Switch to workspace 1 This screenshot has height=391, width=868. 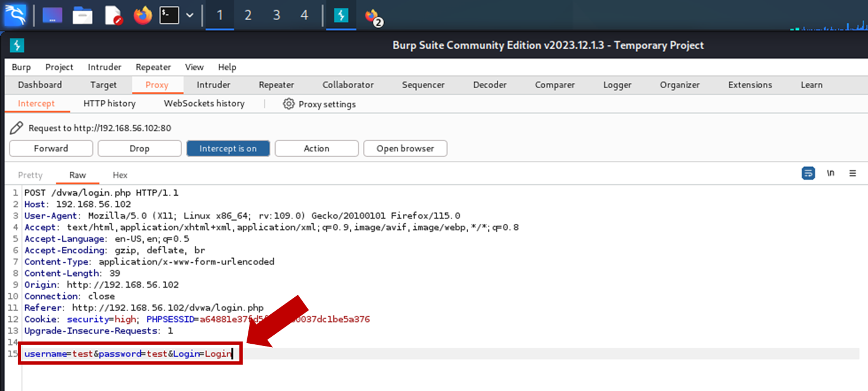point(220,16)
